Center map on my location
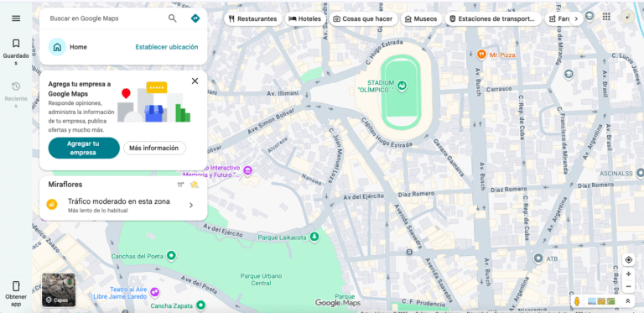644x313 pixels. tap(628, 260)
